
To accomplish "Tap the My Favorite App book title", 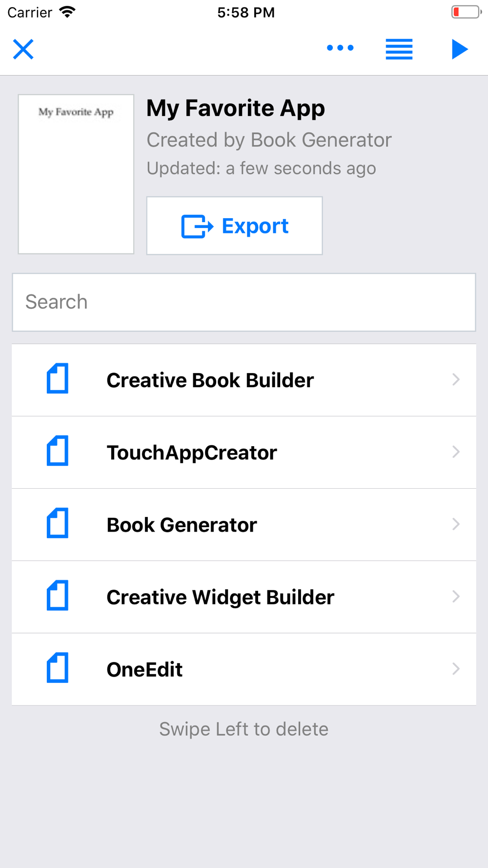I will [x=236, y=108].
